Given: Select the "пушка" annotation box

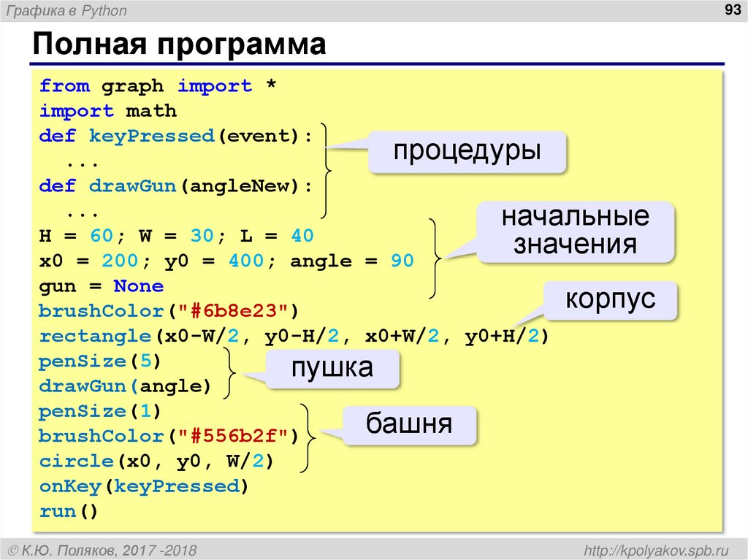Looking at the screenshot, I should coord(332,368).
